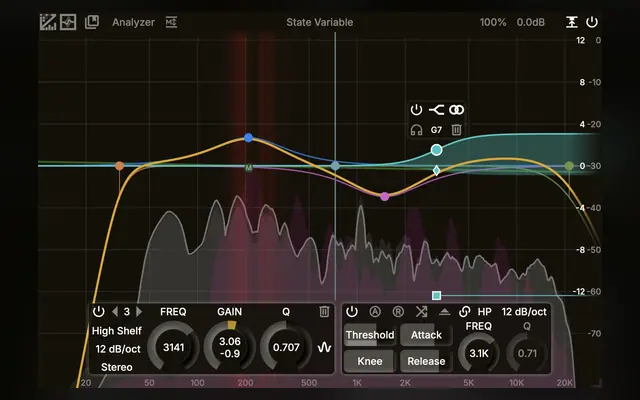Screen dimensions: 640x400
Task: Click the Attack button
Action: [x=426, y=335]
